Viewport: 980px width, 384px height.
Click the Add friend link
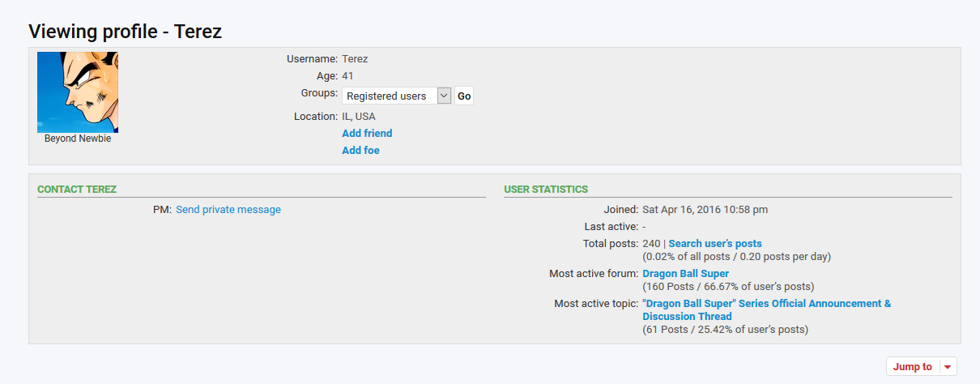click(x=367, y=133)
